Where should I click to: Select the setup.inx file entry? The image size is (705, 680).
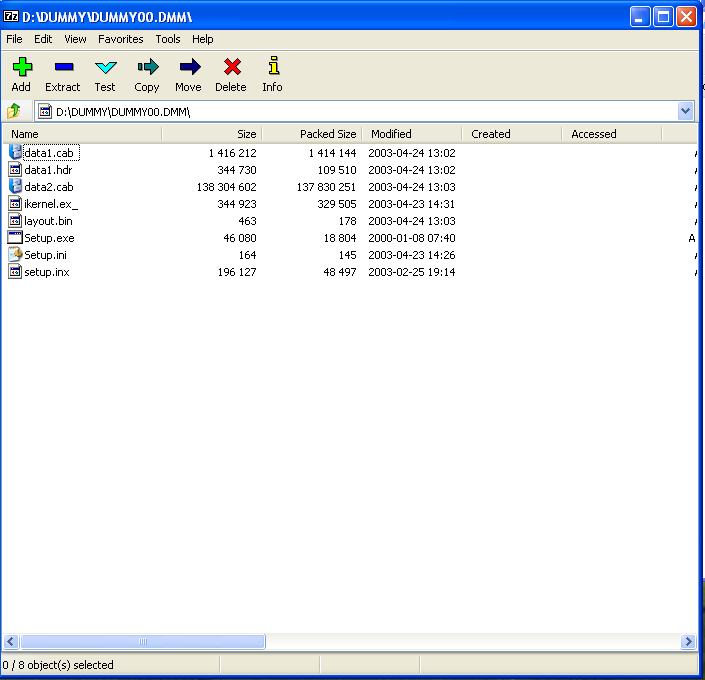tap(46, 272)
